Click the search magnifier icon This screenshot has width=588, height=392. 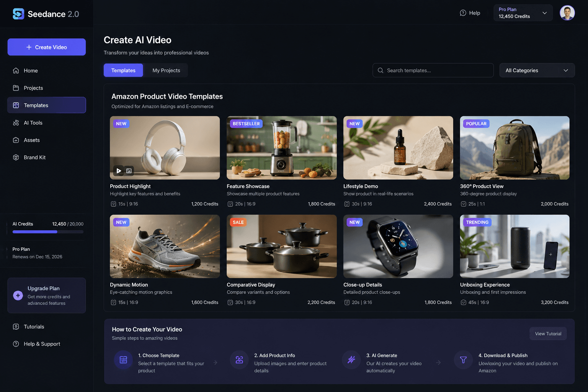[x=381, y=70]
